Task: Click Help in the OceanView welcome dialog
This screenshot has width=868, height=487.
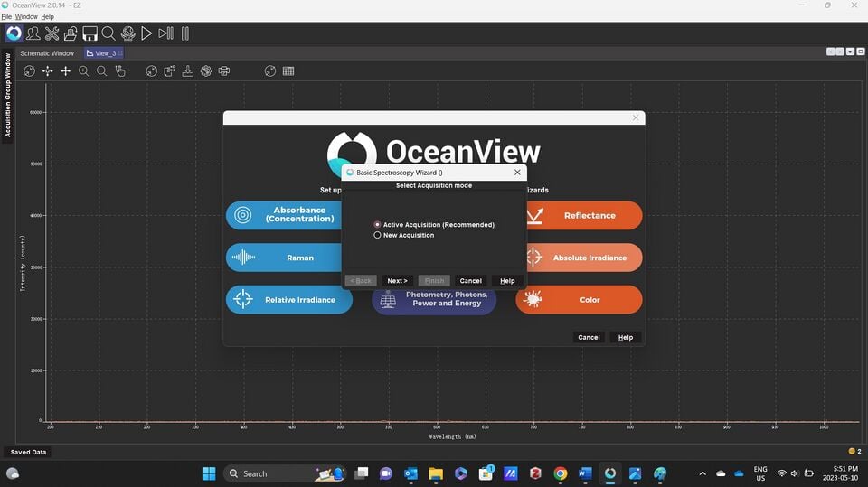Action: (626, 337)
